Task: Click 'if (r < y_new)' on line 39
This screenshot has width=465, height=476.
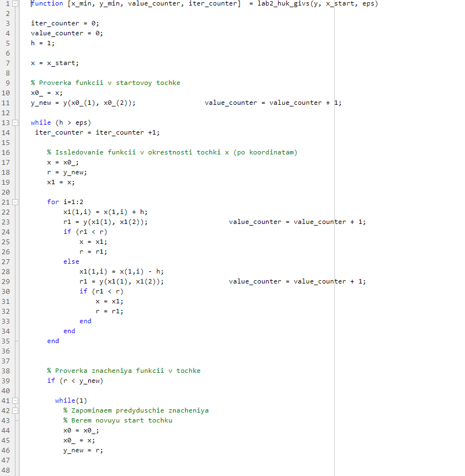Action: (75, 381)
